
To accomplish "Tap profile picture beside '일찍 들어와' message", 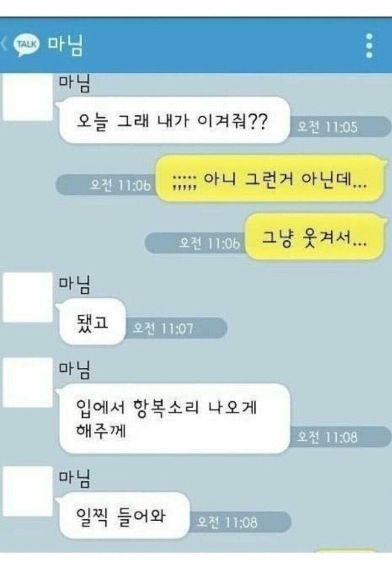I will (x=28, y=491).
